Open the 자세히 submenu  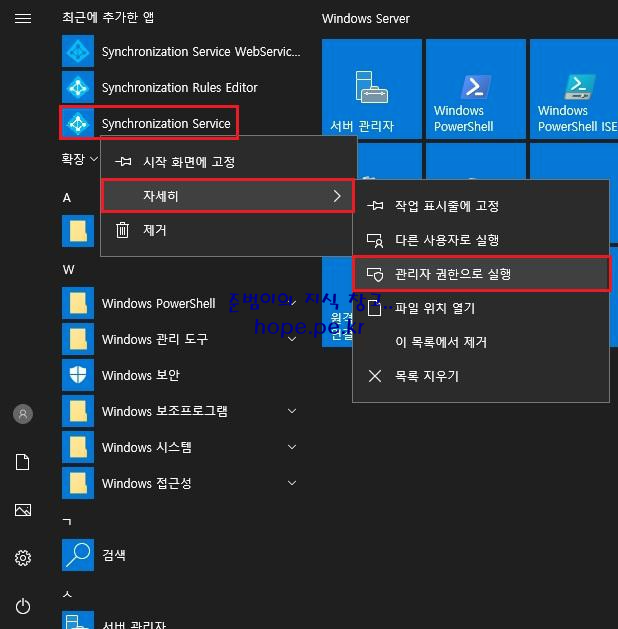point(228,196)
